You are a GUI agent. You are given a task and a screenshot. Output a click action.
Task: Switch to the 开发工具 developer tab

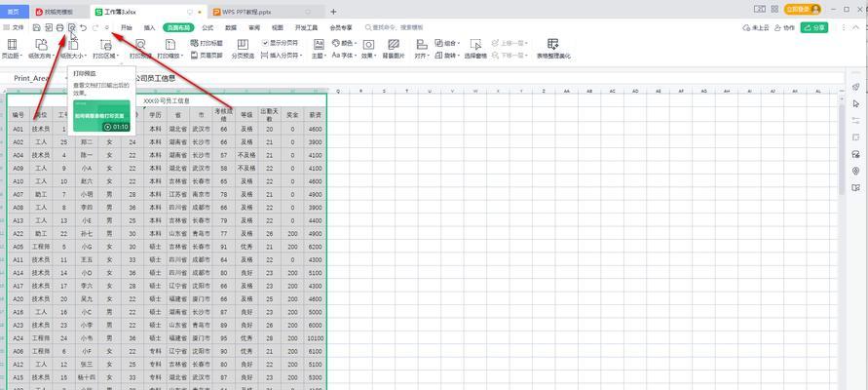click(306, 27)
